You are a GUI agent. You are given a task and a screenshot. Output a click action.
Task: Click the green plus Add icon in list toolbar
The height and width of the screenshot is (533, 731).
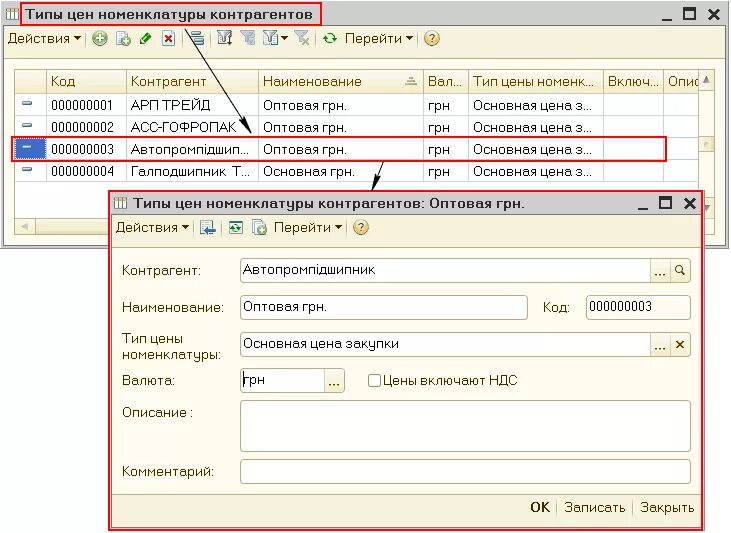click(99, 38)
